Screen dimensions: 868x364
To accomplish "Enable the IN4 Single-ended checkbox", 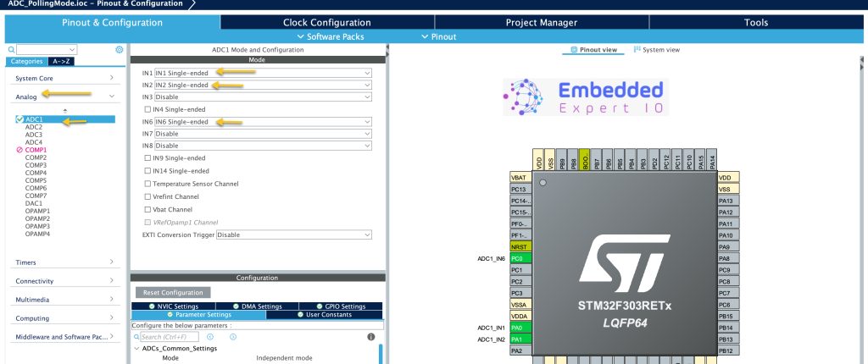I will 147,109.
